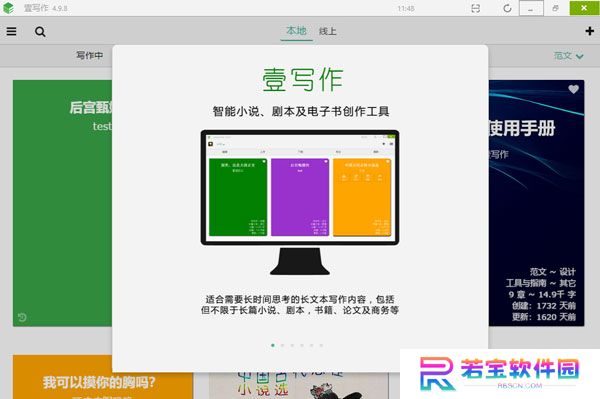The width and height of the screenshot is (600, 399).
Task: Expand the 范文 dropdown
Action: click(x=569, y=56)
